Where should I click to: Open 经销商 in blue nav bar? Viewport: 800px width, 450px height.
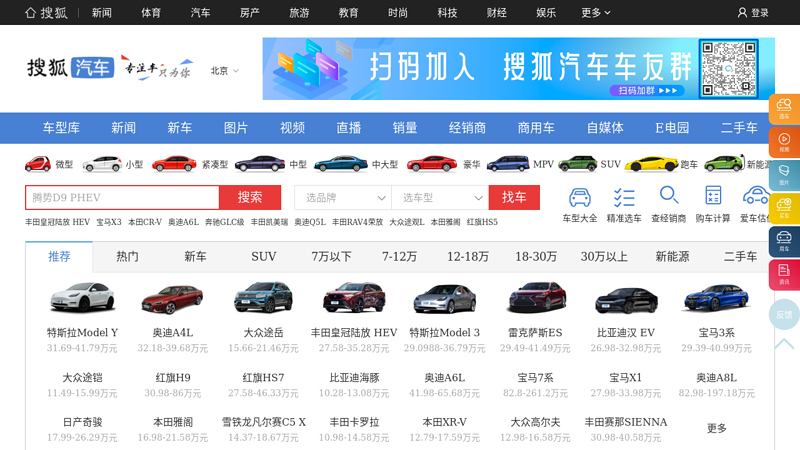(467, 128)
